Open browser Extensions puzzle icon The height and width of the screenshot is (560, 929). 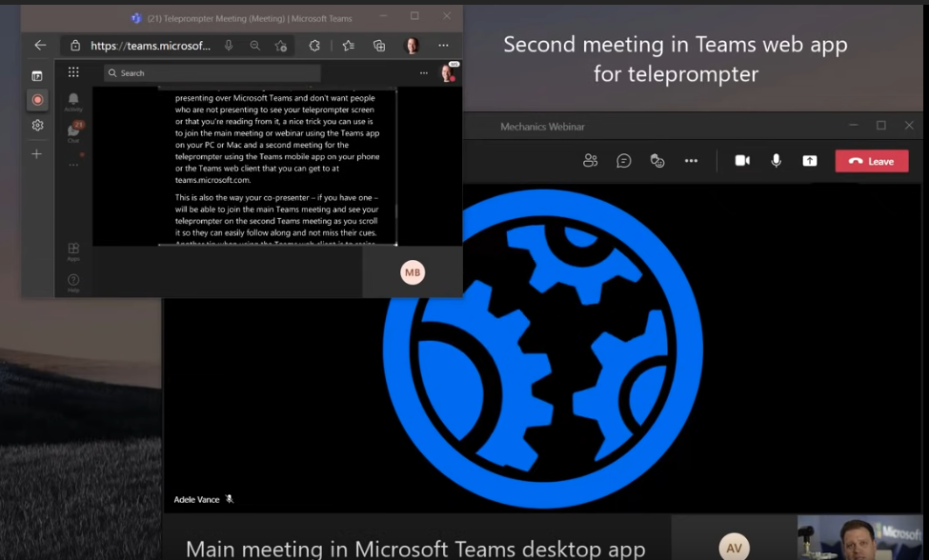pos(314,46)
